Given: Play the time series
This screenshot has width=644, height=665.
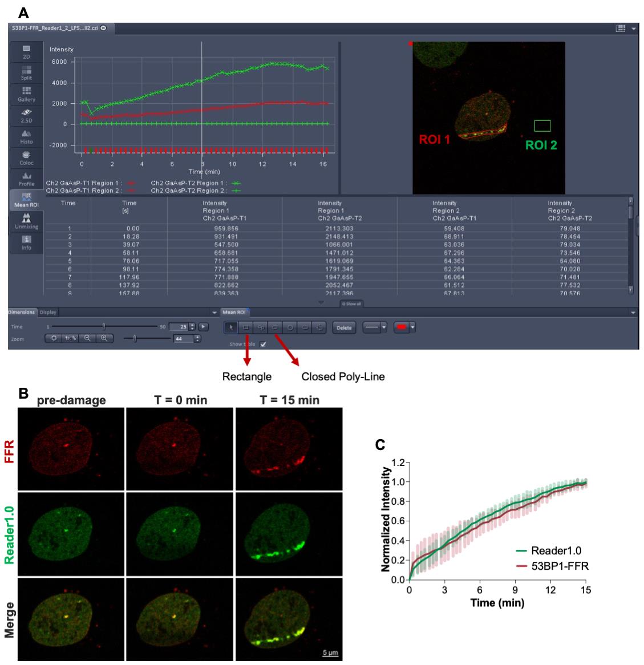Looking at the screenshot, I should [x=204, y=327].
